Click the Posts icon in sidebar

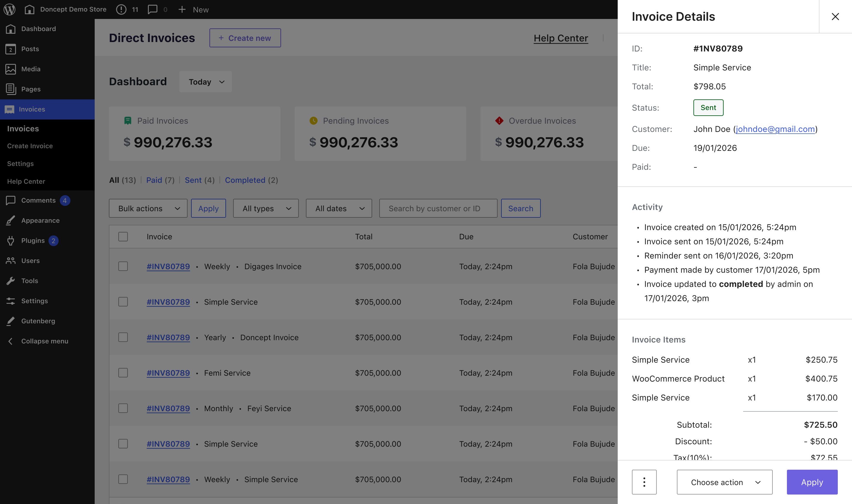pyautogui.click(x=11, y=49)
